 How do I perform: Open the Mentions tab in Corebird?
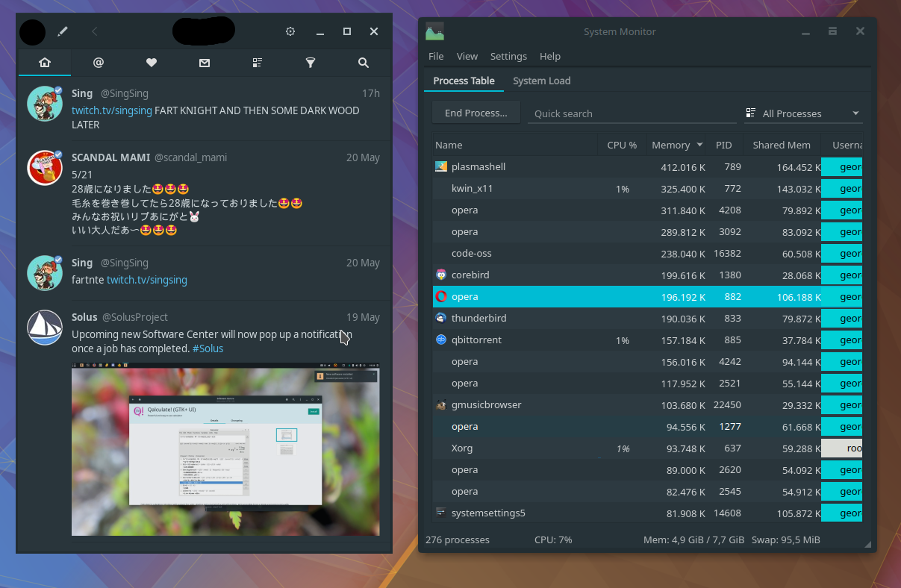(x=98, y=63)
